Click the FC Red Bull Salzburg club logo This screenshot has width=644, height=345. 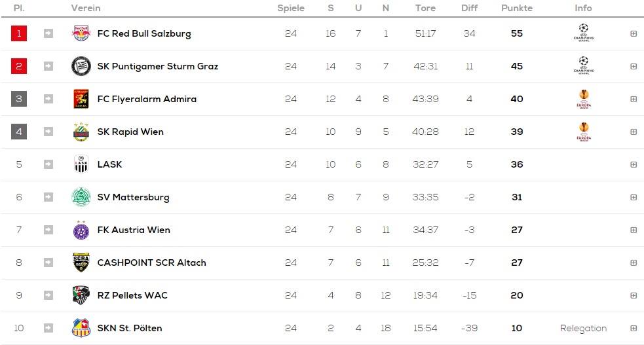pyautogui.click(x=81, y=33)
